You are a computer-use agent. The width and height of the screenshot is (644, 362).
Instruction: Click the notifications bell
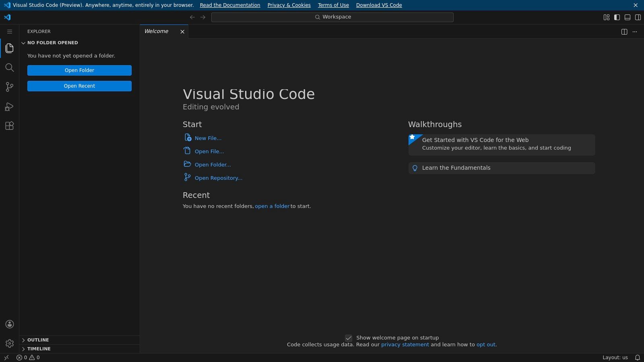(x=638, y=357)
